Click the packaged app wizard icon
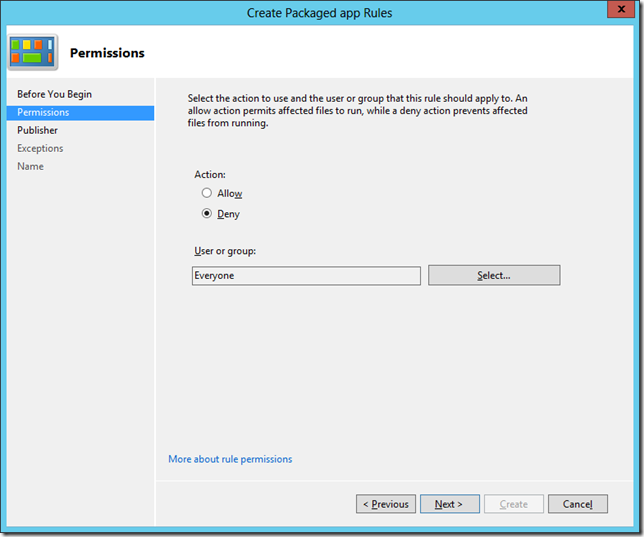Viewport: 644px width, 537px height. (x=32, y=53)
